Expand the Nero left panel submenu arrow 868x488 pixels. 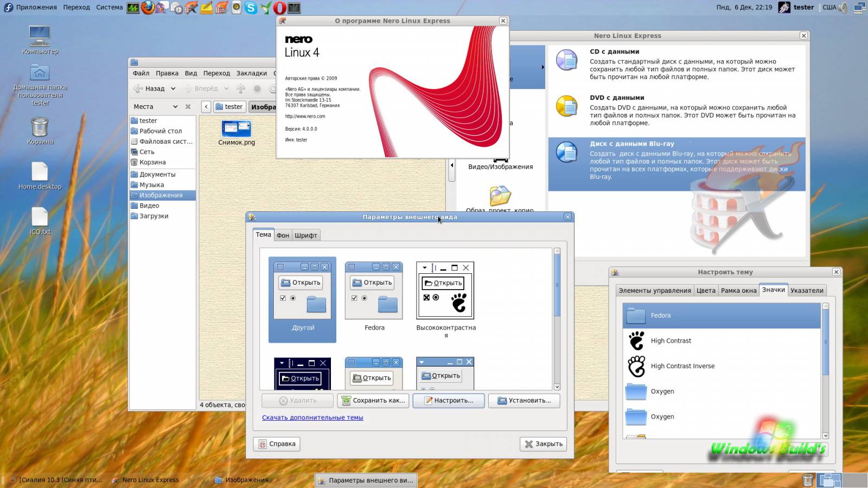(x=542, y=67)
